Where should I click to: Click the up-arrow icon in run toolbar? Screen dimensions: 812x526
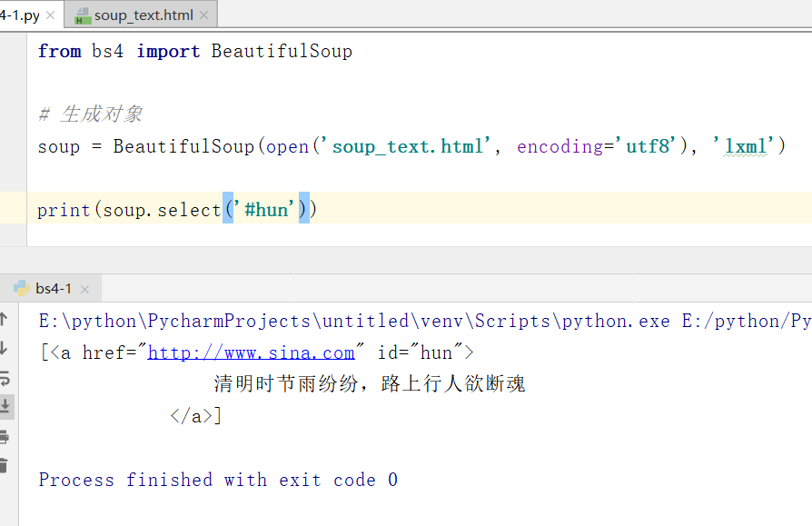[4, 319]
